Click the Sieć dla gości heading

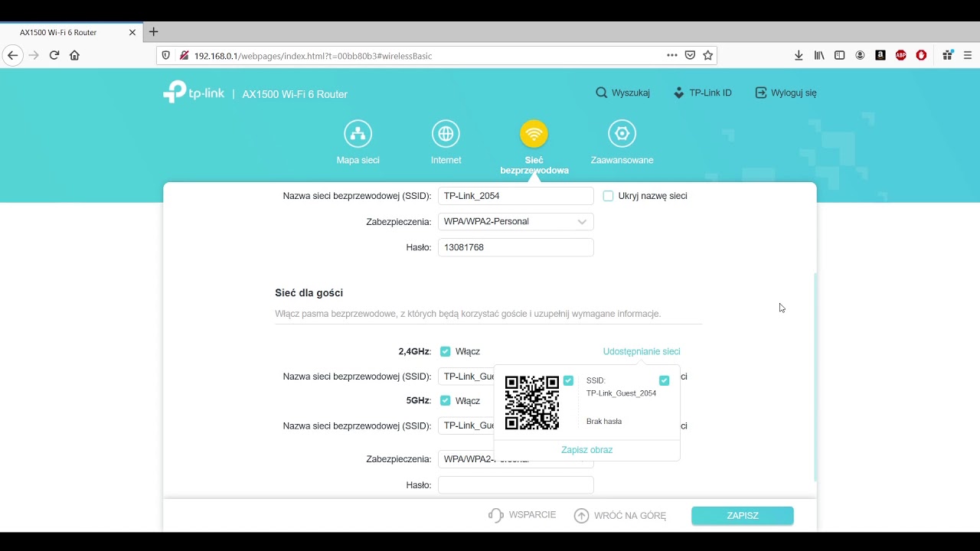pos(309,293)
